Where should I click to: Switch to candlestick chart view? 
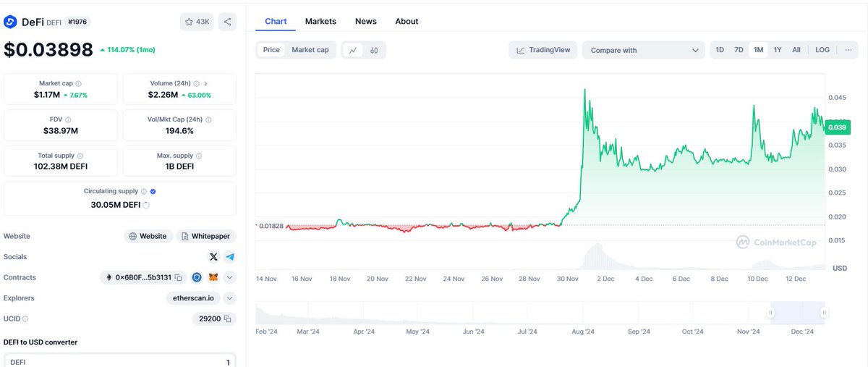coord(374,50)
